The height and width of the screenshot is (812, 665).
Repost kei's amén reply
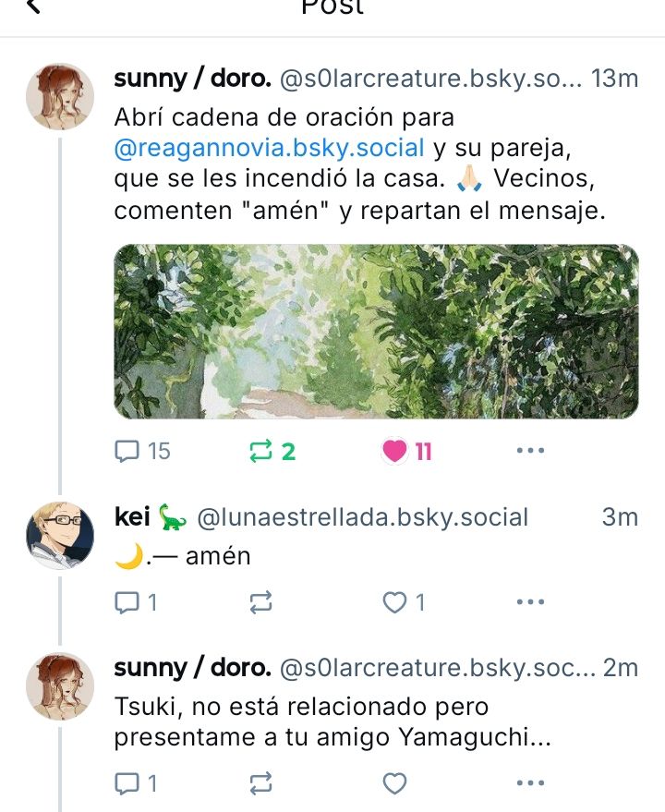point(261,601)
